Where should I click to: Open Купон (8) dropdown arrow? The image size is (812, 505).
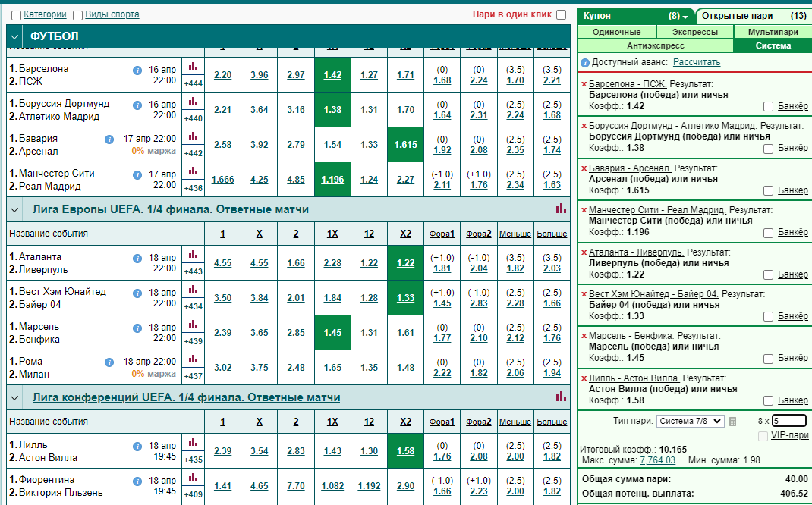(685, 17)
